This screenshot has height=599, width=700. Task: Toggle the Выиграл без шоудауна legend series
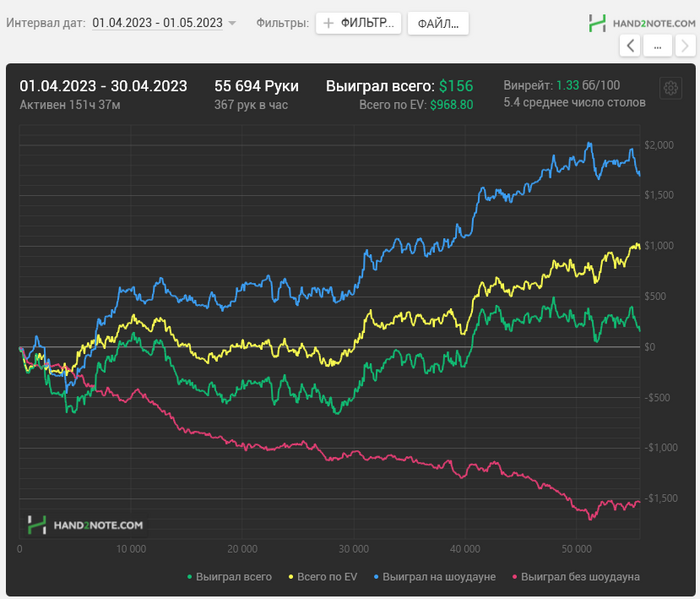pyautogui.click(x=576, y=577)
